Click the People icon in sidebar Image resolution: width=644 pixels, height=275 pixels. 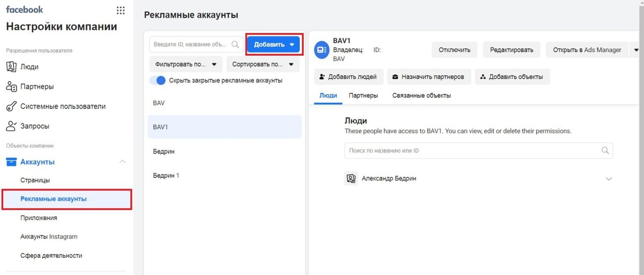coord(11,67)
